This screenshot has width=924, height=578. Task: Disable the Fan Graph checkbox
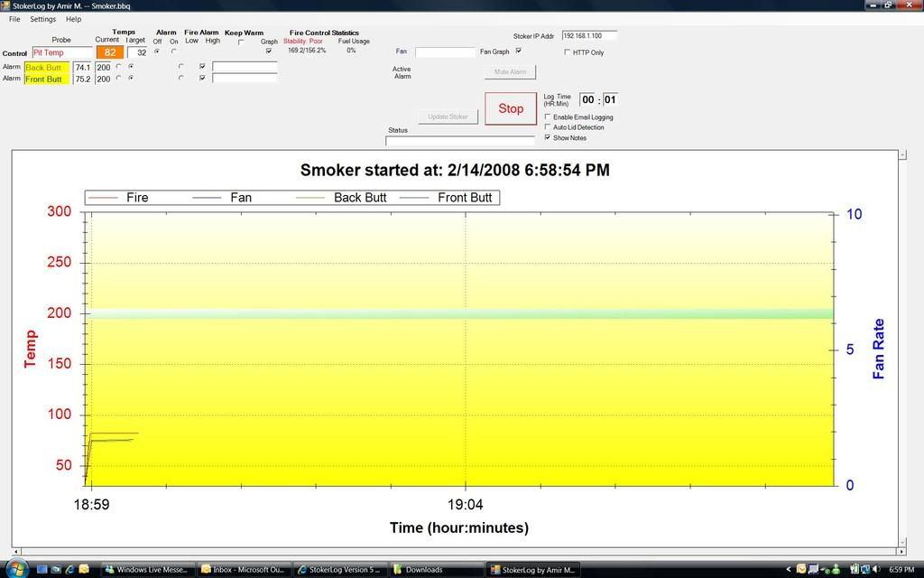[518, 51]
